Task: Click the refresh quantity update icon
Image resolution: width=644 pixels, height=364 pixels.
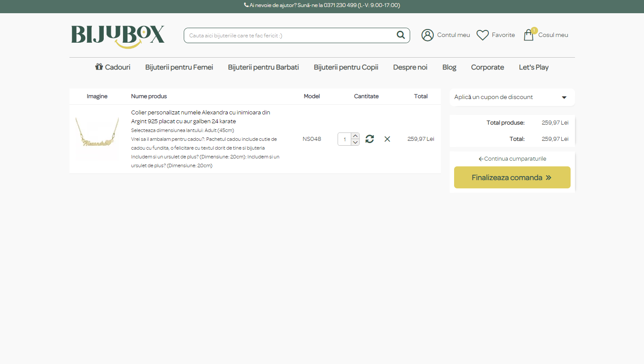Action: pyautogui.click(x=370, y=139)
